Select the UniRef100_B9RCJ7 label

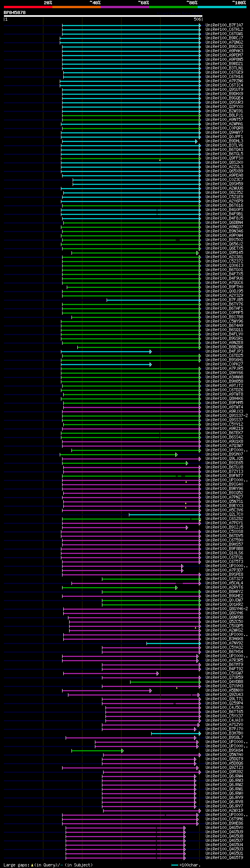tap(224, 38)
